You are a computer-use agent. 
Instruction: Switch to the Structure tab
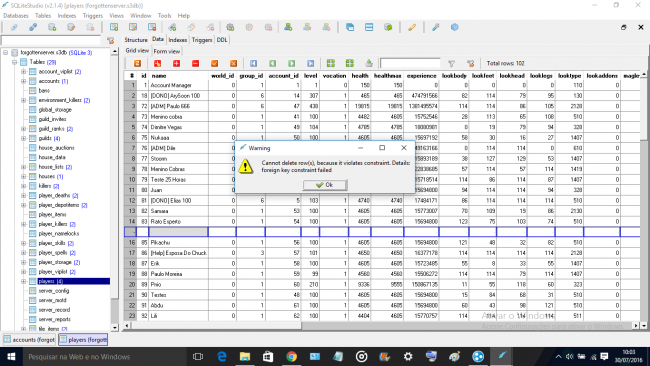click(136, 40)
